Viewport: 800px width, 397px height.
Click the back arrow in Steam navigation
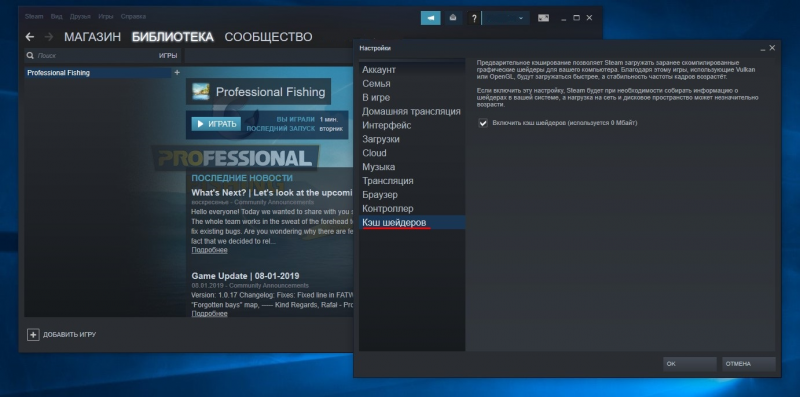pyautogui.click(x=30, y=37)
